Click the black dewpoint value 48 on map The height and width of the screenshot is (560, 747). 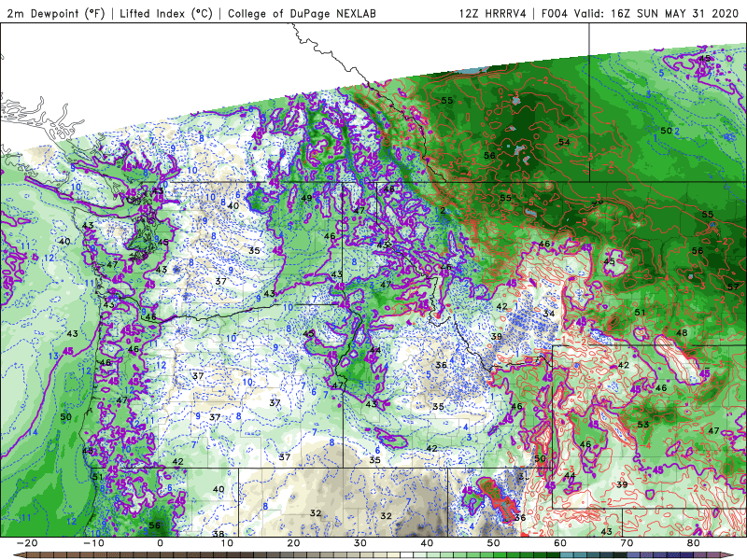tap(682, 332)
